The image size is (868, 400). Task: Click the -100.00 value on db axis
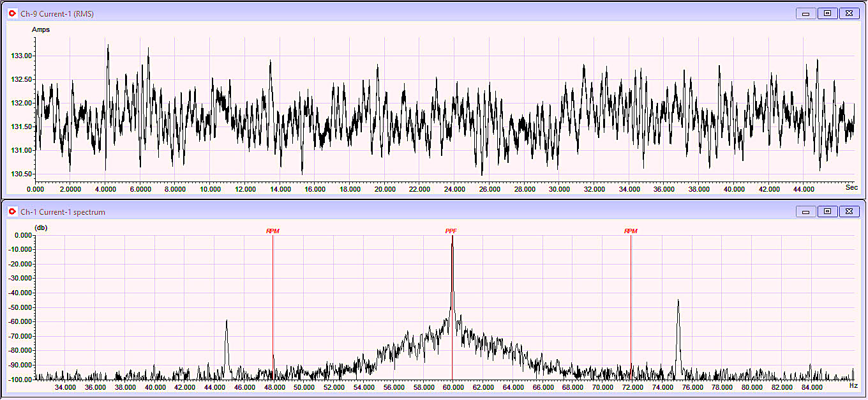tap(20, 380)
